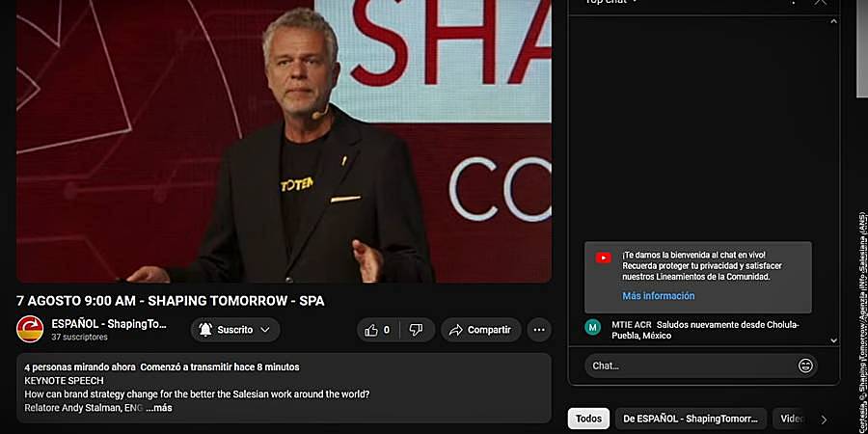Viewport: 868px width, 434px height.
Task: Click the YouTube logo in welcome notice
Action: pos(604,258)
